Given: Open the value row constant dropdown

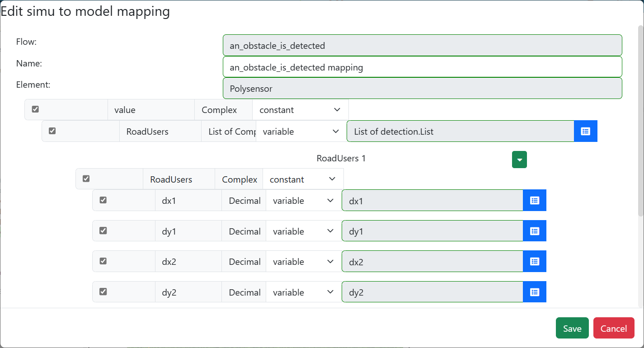Looking at the screenshot, I should point(301,110).
